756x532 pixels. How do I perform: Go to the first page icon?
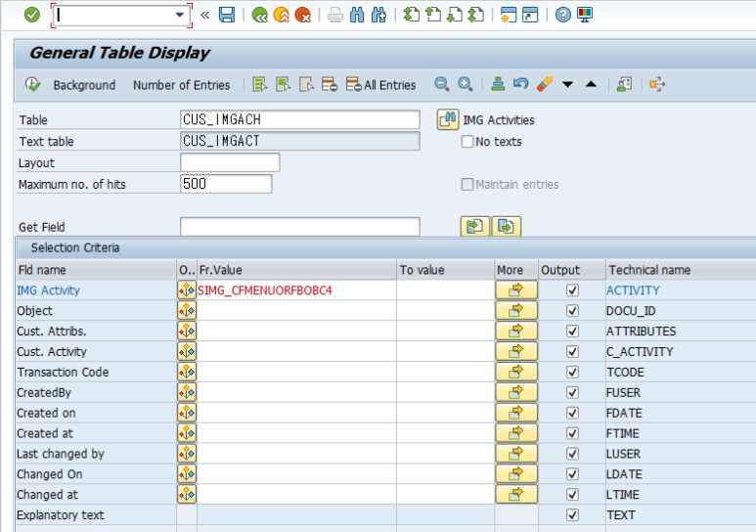click(x=412, y=15)
